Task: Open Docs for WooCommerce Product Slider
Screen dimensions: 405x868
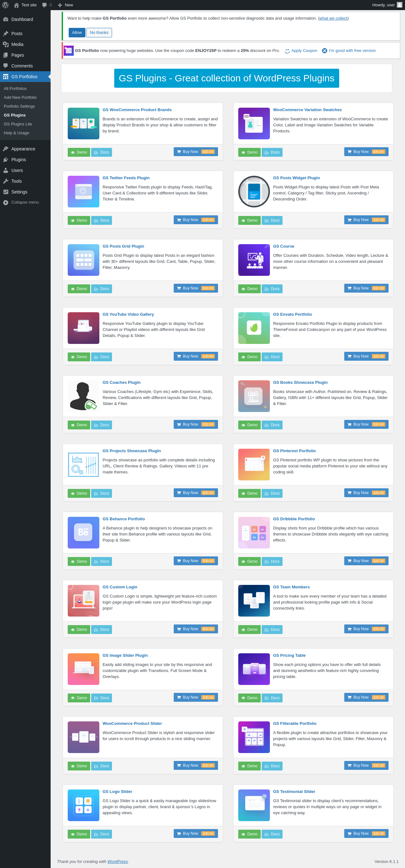Action: [101, 766]
